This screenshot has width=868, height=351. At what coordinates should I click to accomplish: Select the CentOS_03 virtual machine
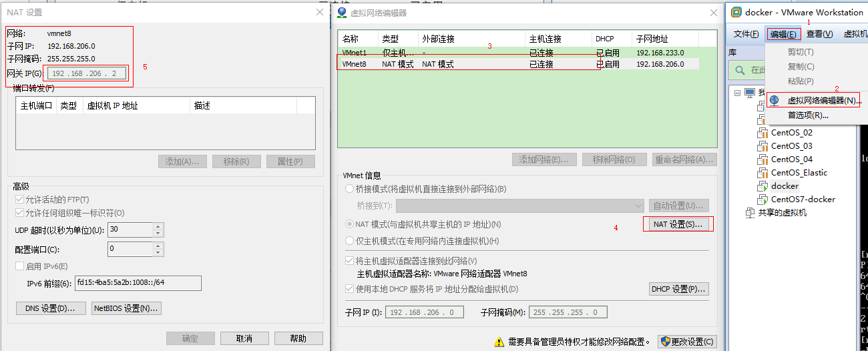coord(792,146)
